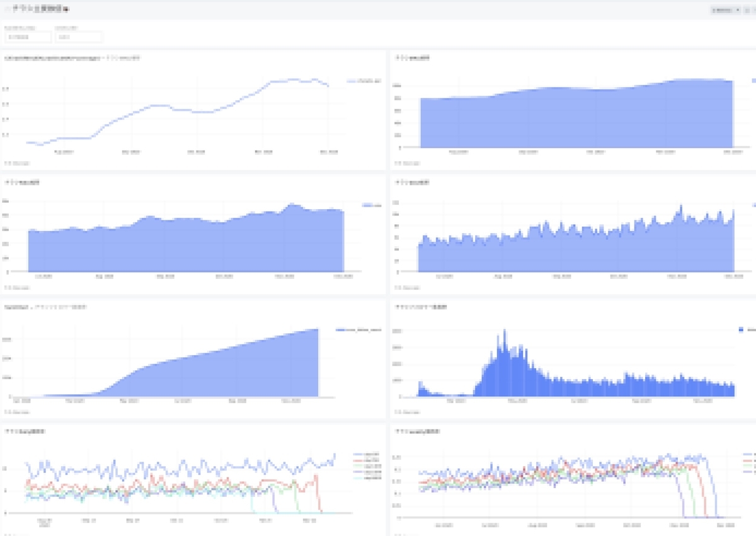The height and width of the screenshot is (536, 756).
Task: Click the title of the cumulative growth chart panel
Action: click(x=45, y=307)
